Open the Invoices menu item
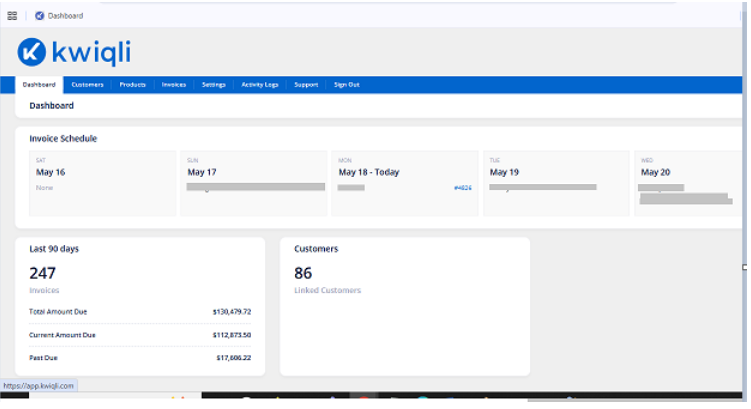 point(174,85)
